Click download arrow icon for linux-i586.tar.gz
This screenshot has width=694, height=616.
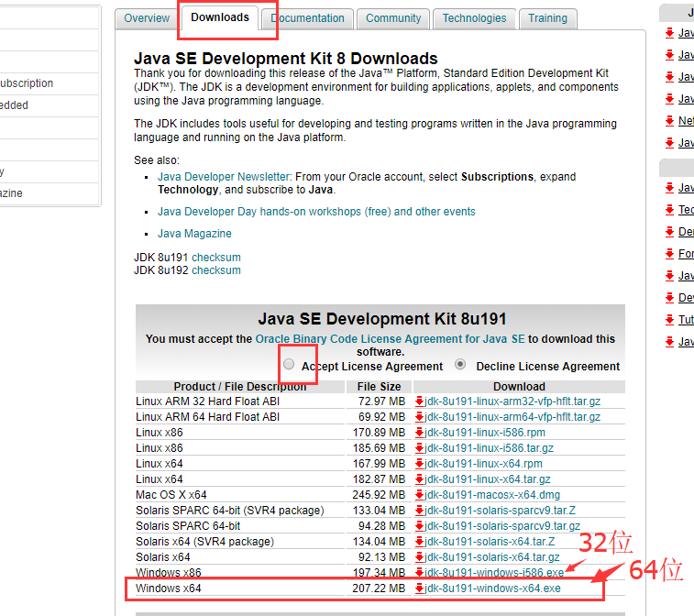pos(419,448)
